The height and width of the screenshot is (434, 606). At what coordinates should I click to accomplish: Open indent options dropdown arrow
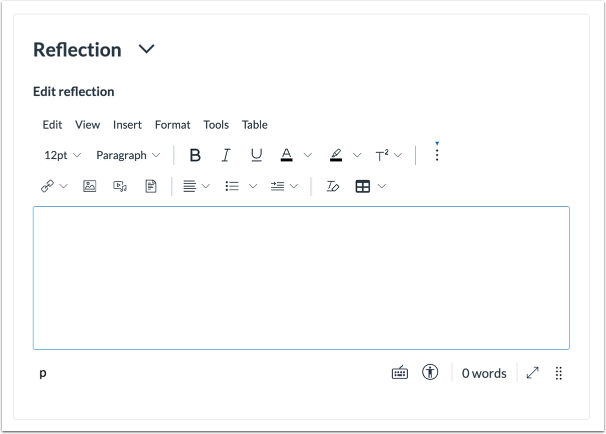coord(294,186)
